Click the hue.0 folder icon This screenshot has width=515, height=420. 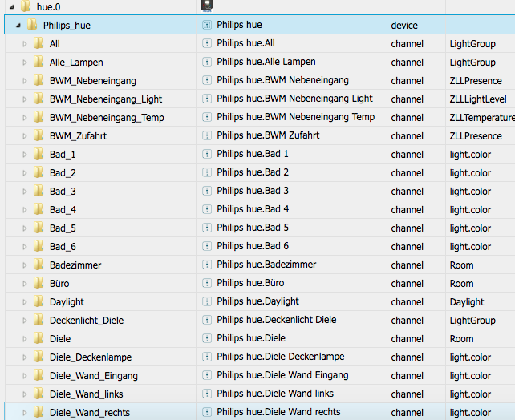click(26, 6)
